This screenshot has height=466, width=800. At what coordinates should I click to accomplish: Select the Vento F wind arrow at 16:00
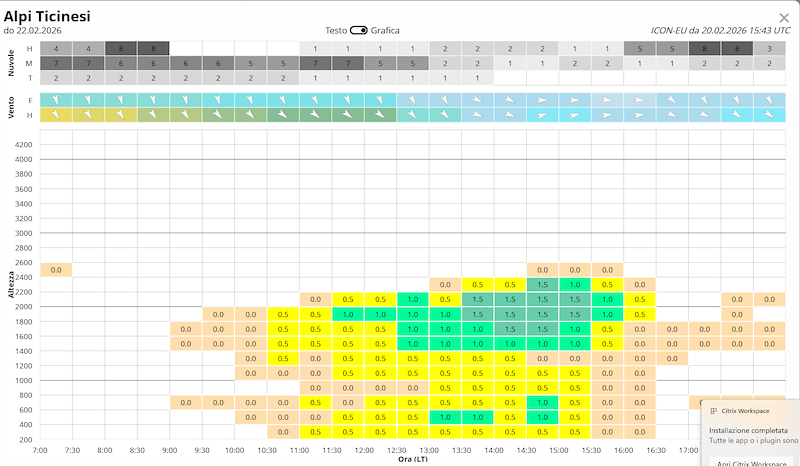tap(639, 100)
